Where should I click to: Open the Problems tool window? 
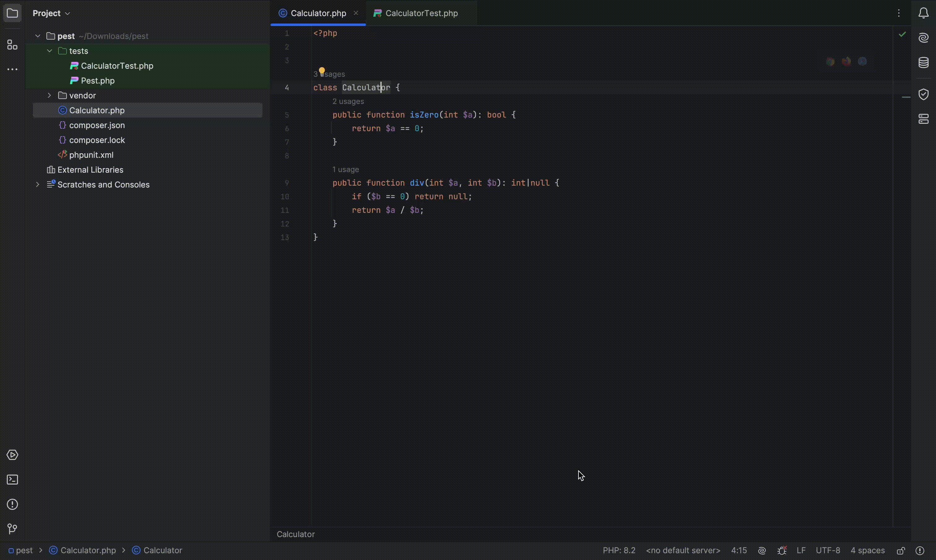pyautogui.click(x=12, y=505)
